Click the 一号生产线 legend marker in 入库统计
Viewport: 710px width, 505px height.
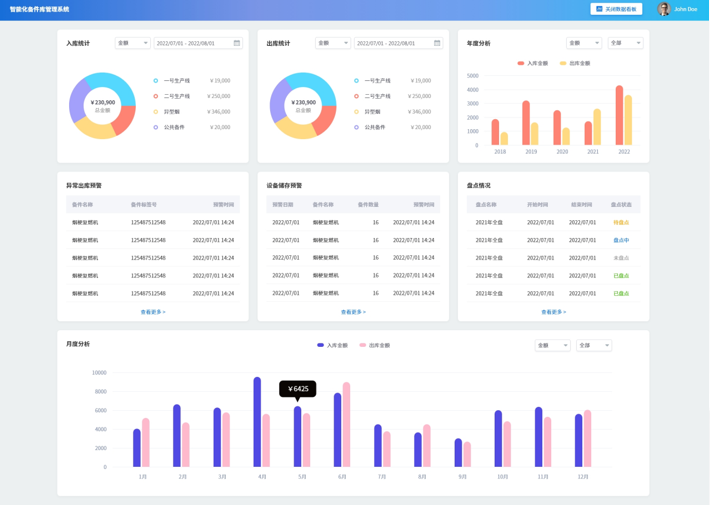point(156,81)
